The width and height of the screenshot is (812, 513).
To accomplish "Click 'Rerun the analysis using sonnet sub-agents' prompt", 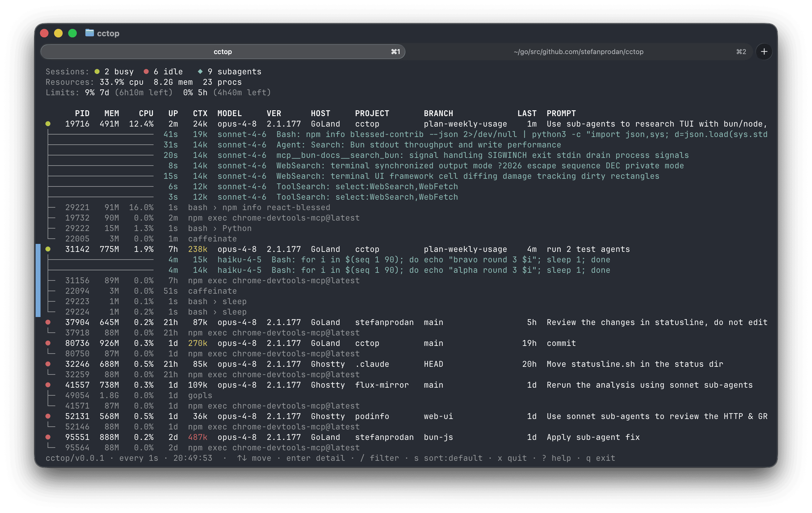I will click(650, 385).
